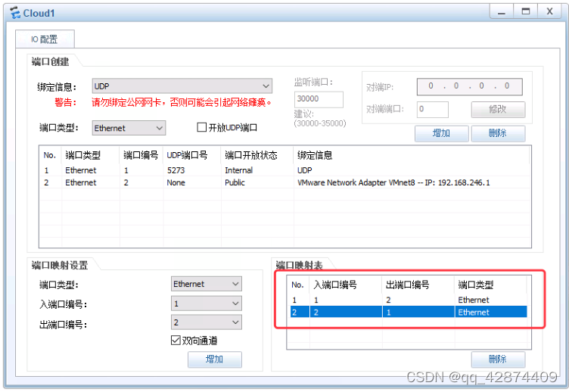Click 删除 button under 端口映射表
This screenshot has width=569, height=392.
498,359
